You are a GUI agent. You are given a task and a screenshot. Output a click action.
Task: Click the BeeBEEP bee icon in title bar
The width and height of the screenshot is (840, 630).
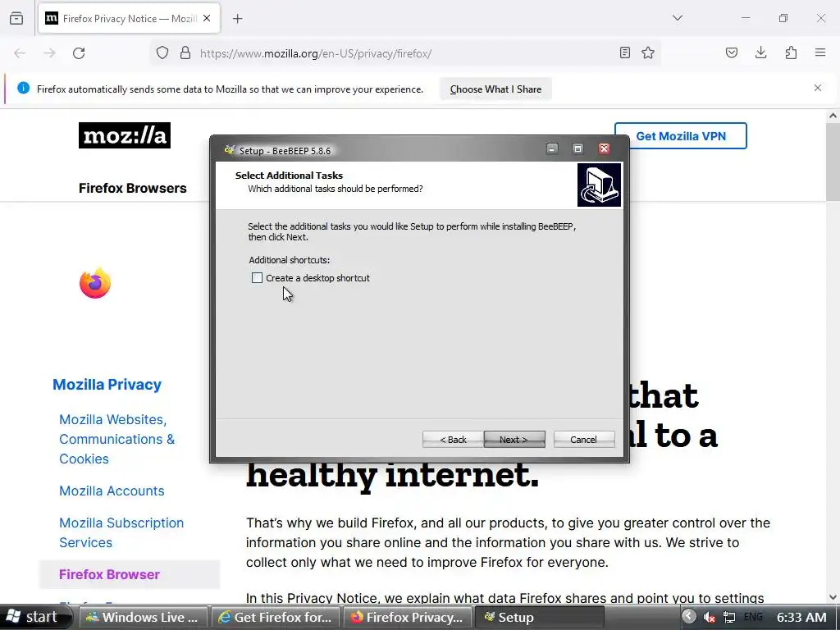point(230,150)
